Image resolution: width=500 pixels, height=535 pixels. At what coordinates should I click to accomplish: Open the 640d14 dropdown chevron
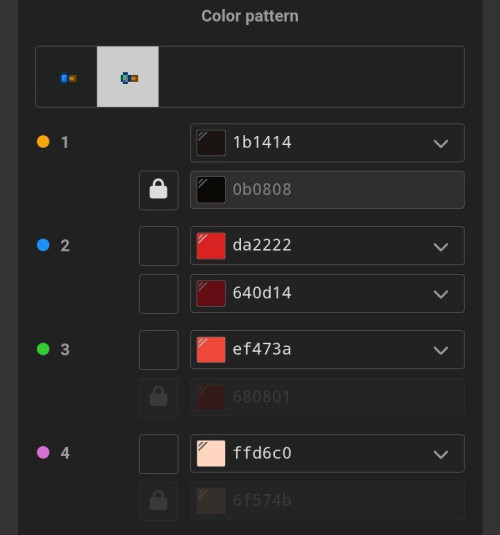point(441,294)
